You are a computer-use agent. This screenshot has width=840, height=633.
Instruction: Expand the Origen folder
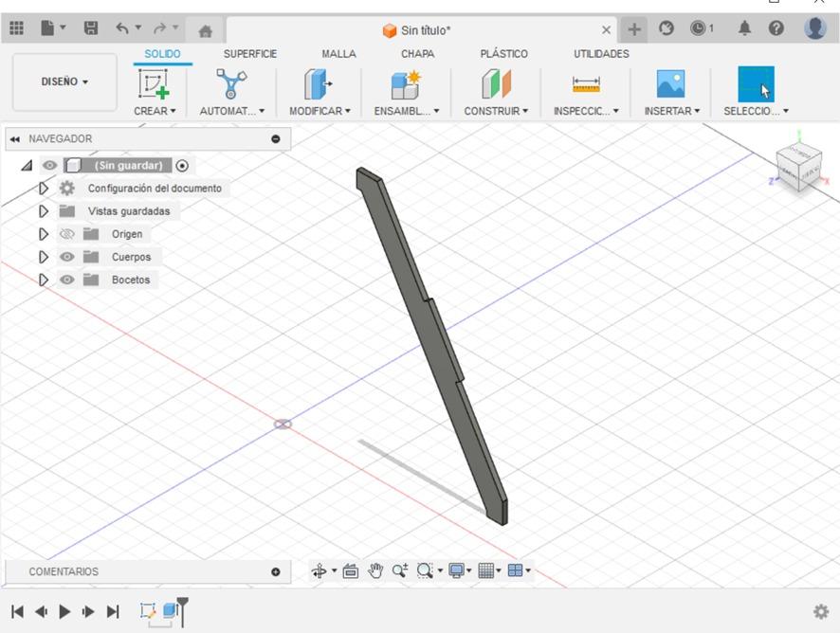pos(44,234)
